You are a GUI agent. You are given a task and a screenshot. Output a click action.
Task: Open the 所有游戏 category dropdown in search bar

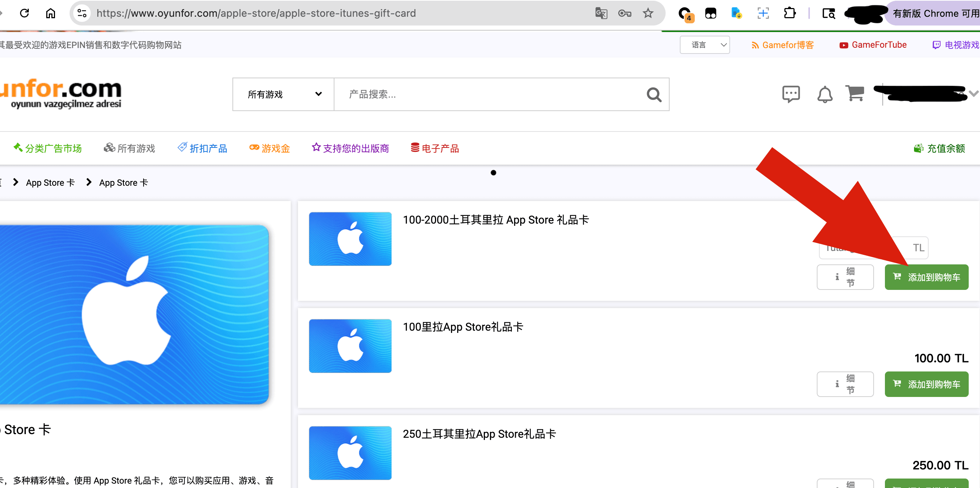(283, 94)
